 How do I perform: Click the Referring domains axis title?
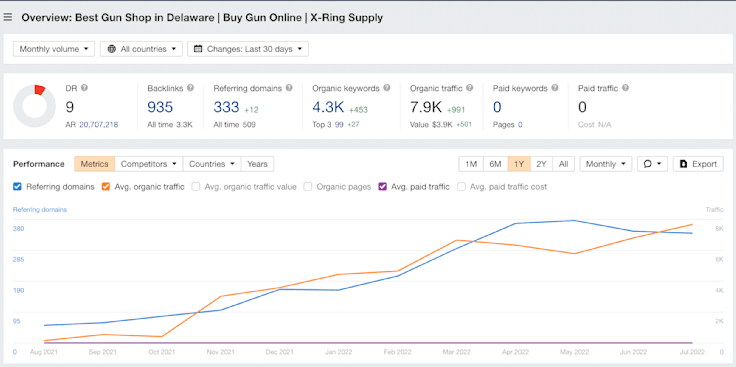(x=40, y=210)
